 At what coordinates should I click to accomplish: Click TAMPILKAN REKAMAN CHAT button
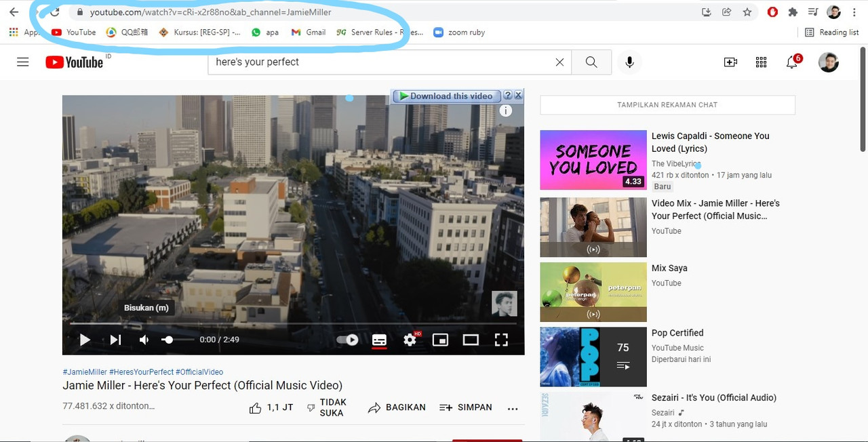point(667,105)
